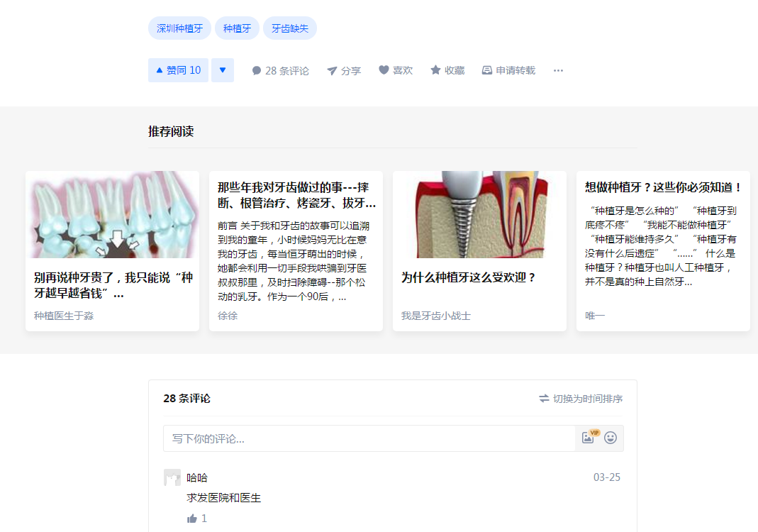Switch to 切换为时间排序 sorting

(581, 399)
